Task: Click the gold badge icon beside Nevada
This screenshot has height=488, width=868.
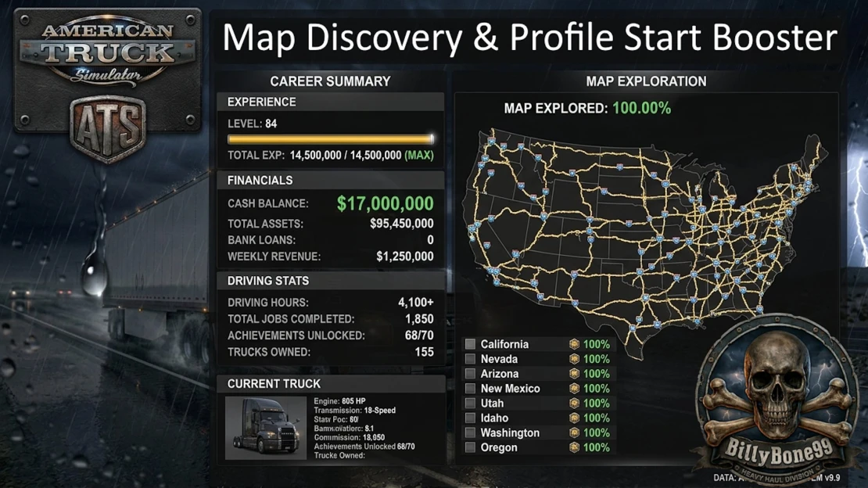Action: (x=574, y=359)
